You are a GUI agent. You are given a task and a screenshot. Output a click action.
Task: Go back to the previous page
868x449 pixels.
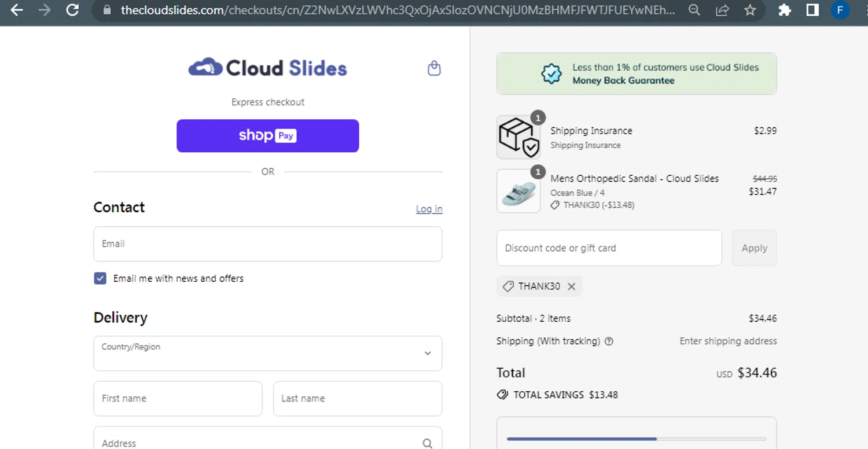click(x=17, y=10)
